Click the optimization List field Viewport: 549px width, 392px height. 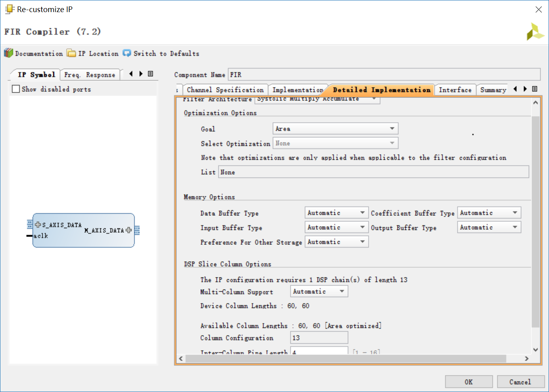pyautogui.click(x=374, y=172)
